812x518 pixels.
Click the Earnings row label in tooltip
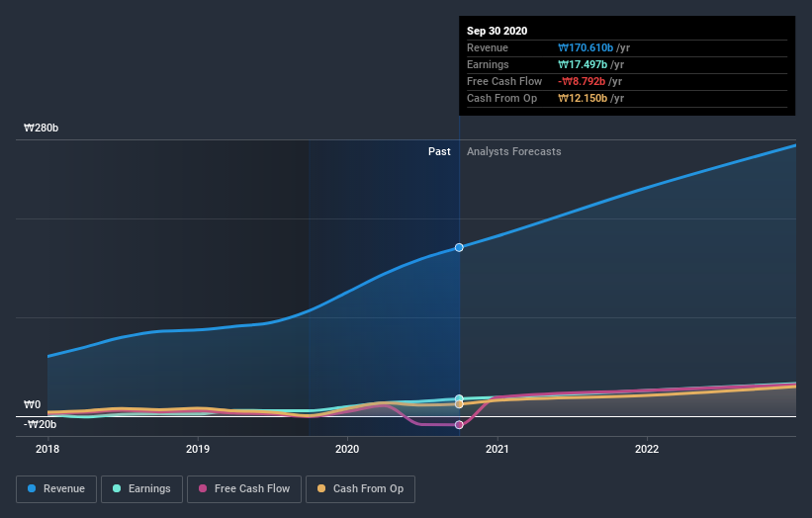tap(488, 64)
